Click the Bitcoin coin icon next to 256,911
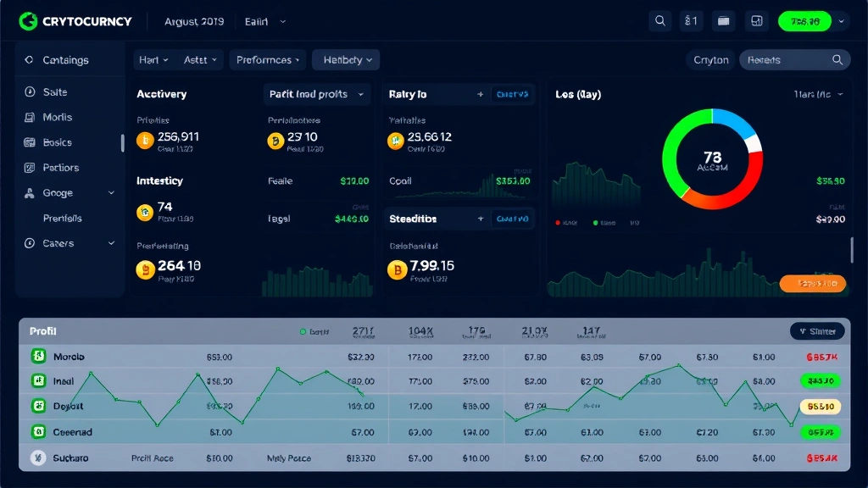This screenshot has width=868, height=488. click(x=146, y=140)
